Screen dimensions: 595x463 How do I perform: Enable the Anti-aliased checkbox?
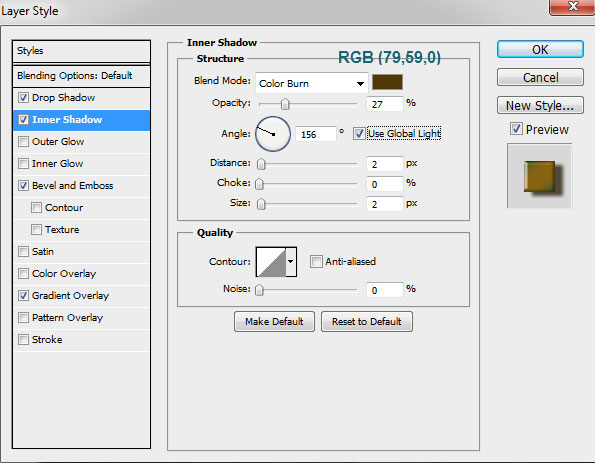316,261
